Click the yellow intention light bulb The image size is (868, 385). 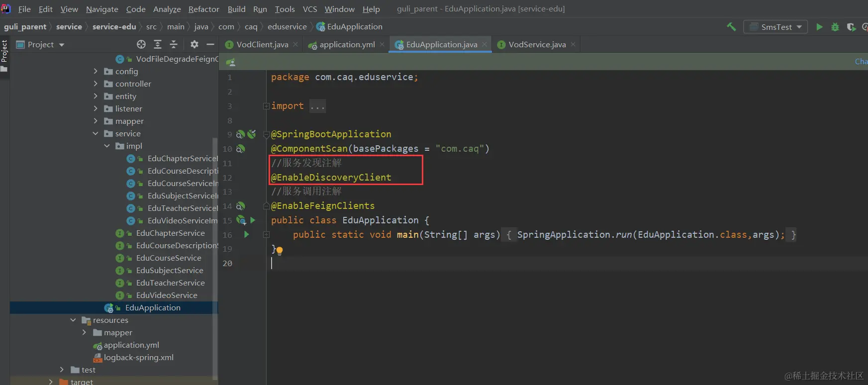tap(280, 251)
